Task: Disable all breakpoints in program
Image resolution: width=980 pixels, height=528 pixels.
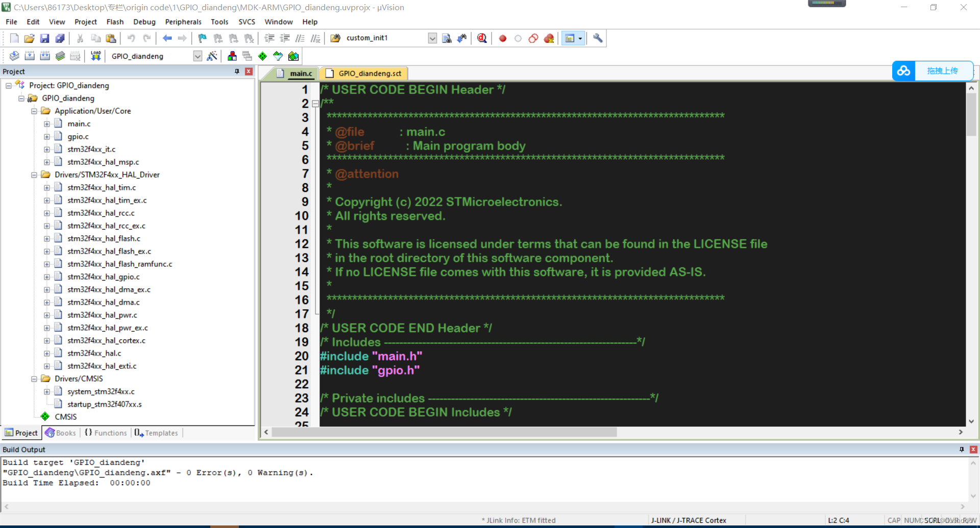Action: click(x=533, y=38)
